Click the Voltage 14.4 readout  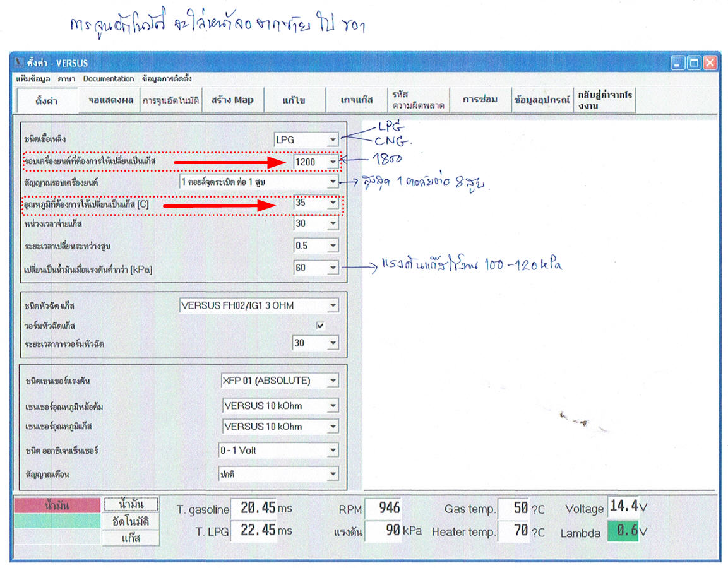[623, 506]
